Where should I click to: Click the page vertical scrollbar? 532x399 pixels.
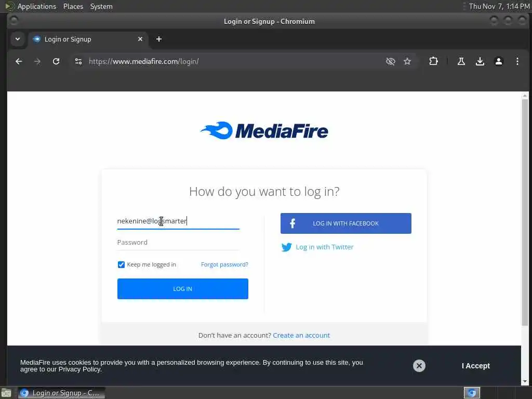(x=525, y=212)
